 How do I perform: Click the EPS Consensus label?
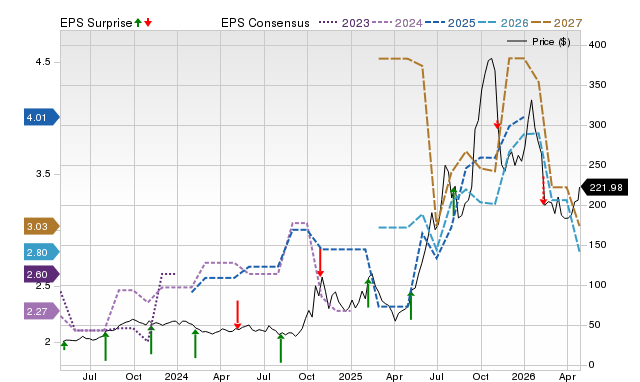(265, 23)
